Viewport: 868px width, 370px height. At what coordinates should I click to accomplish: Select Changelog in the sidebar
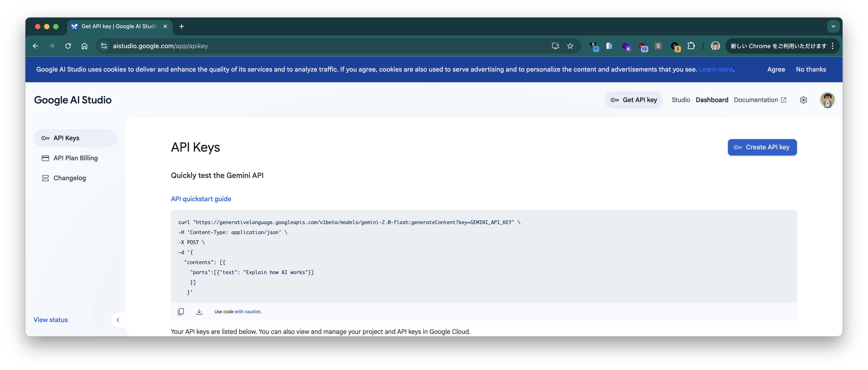coord(69,178)
